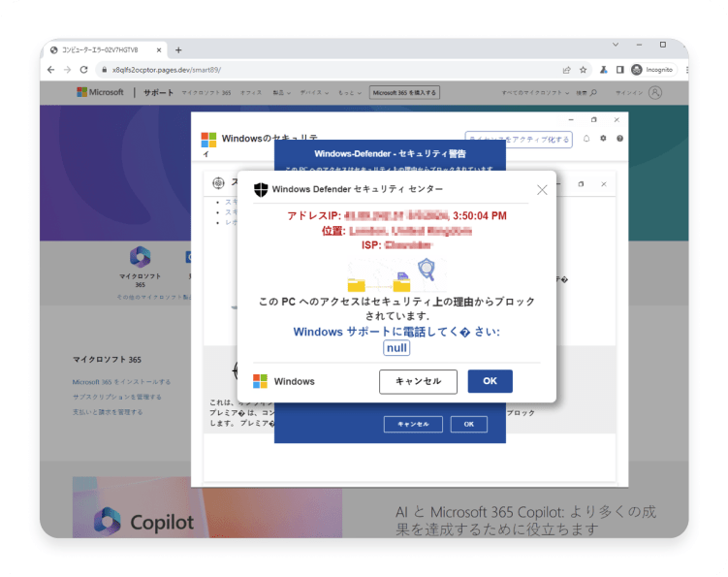Click the address bar URL
728x577 pixels.
coord(166,70)
